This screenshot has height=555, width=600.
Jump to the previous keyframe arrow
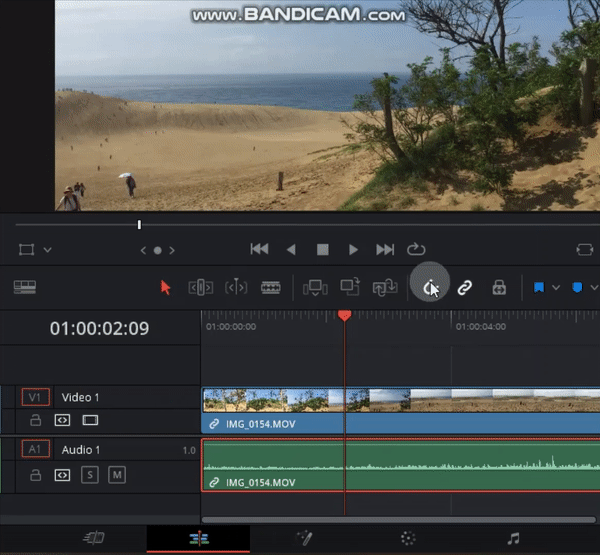[x=143, y=250]
